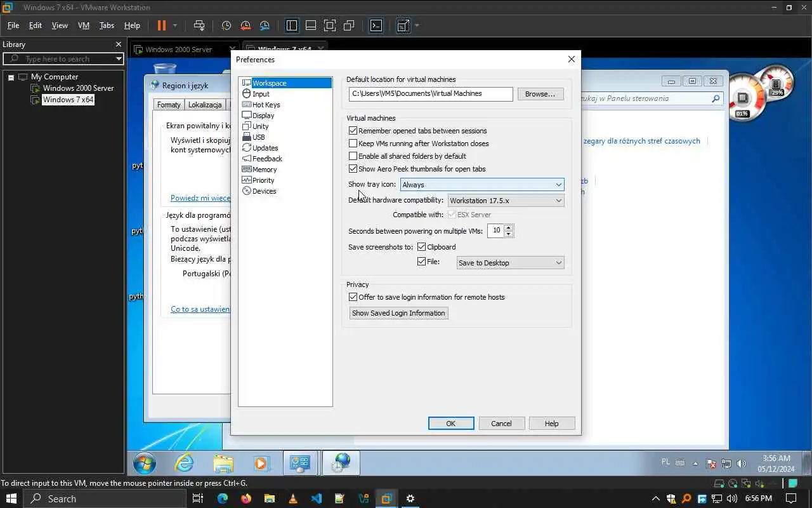
Task: Open dropdown arrow beside stretch display icon
Action: pyautogui.click(x=417, y=25)
